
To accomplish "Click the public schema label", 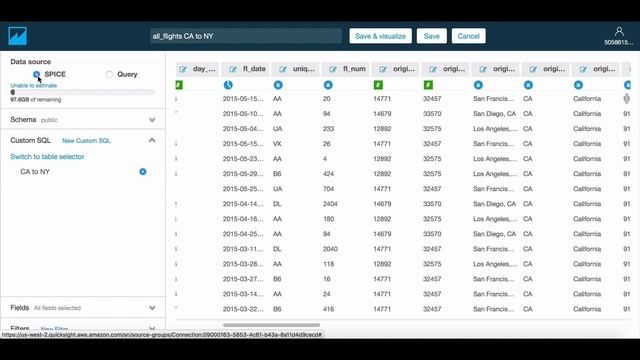I will (49, 120).
